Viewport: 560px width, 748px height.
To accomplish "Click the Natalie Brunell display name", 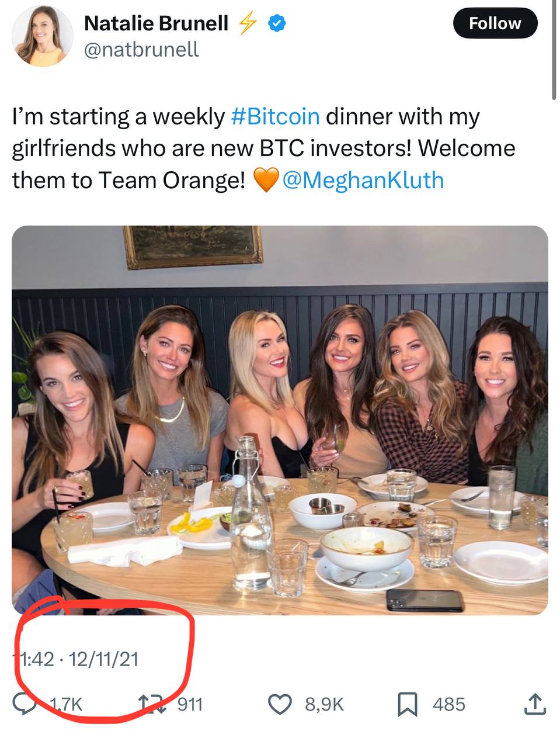I will [x=156, y=23].
